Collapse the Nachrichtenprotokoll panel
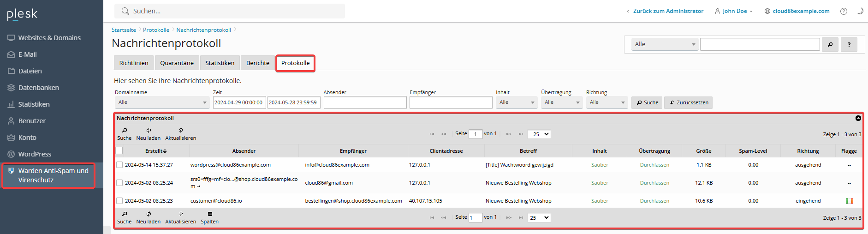Image resolution: width=868 pixels, height=234 pixels. point(858,118)
